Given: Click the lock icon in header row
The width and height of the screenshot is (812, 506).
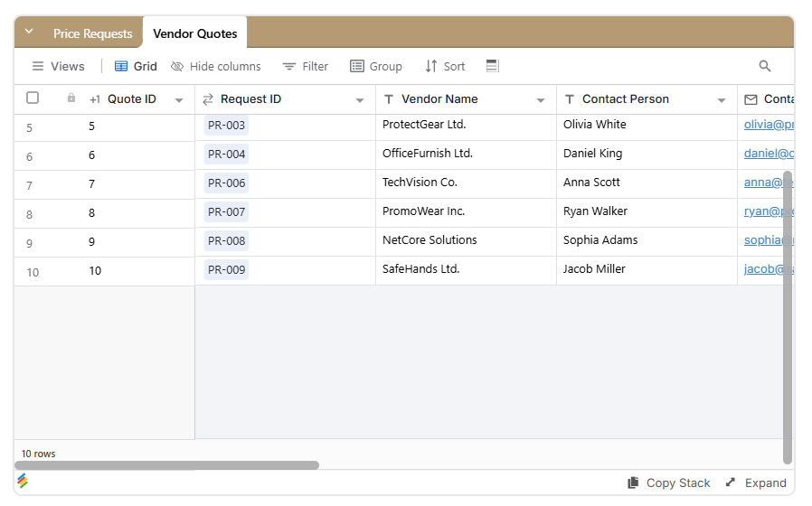Looking at the screenshot, I should coord(71,98).
